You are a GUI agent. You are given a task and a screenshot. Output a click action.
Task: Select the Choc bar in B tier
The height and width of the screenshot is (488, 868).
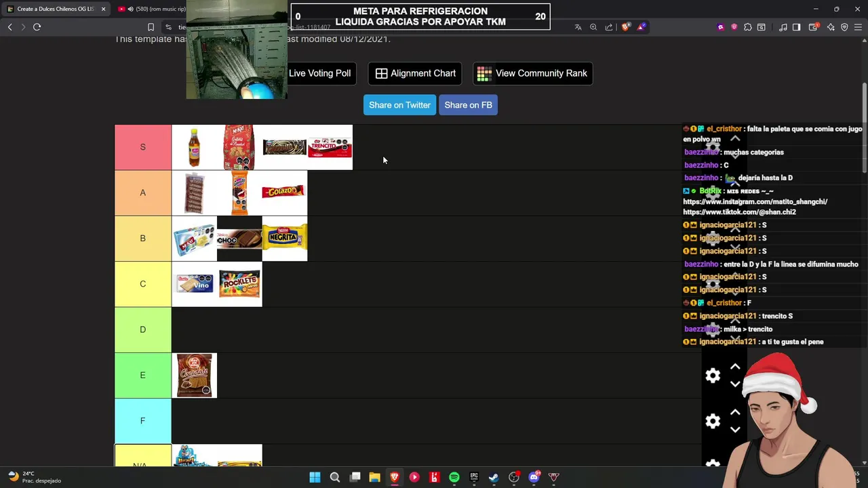239,238
